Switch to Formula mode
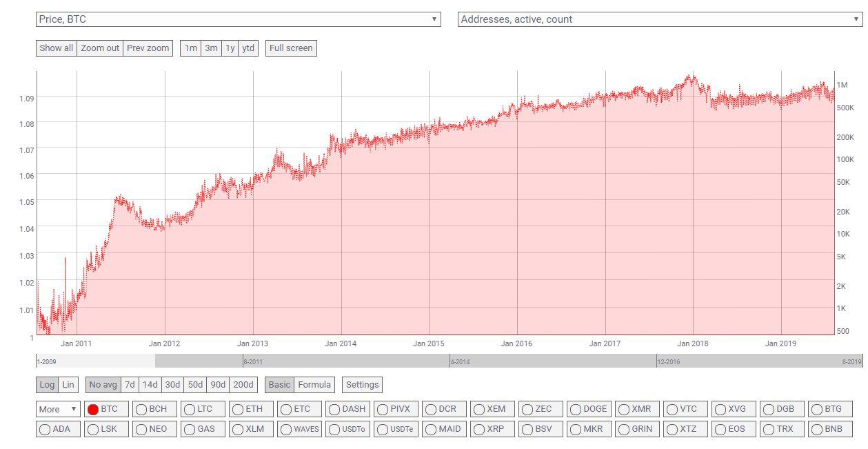 [314, 385]
